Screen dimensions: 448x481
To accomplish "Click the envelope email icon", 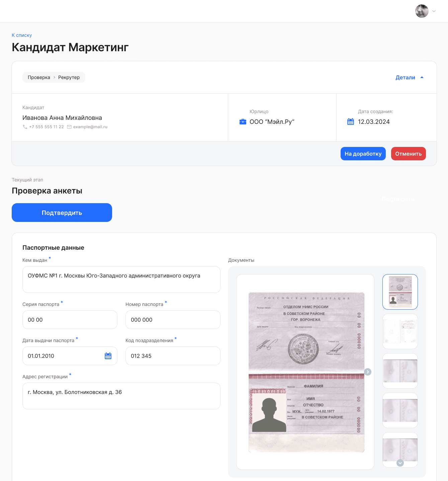I will click(x=69, y=127).
